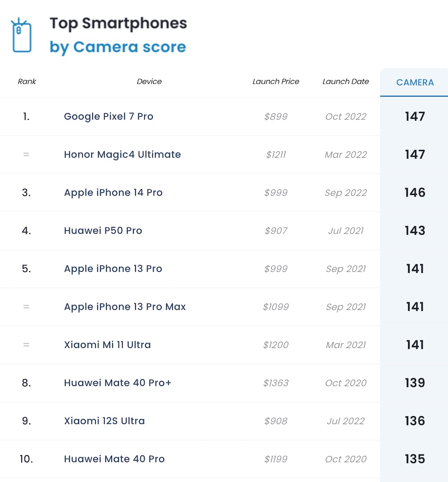448x482 pixels.
Task: Open the Xiaomi 12S Ultra link
Action: tap(104, 421)
